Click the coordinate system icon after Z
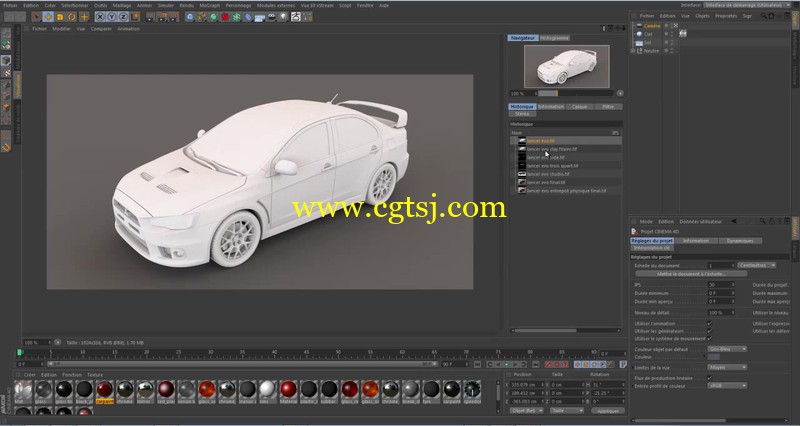Viewport: 800px width, 426px height. click(x=135, y=17)
